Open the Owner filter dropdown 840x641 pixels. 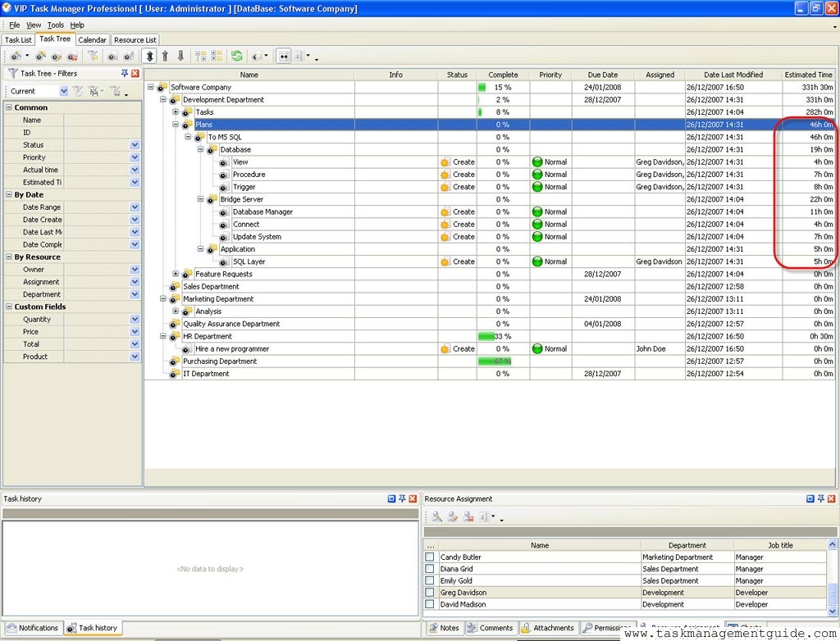135,270
